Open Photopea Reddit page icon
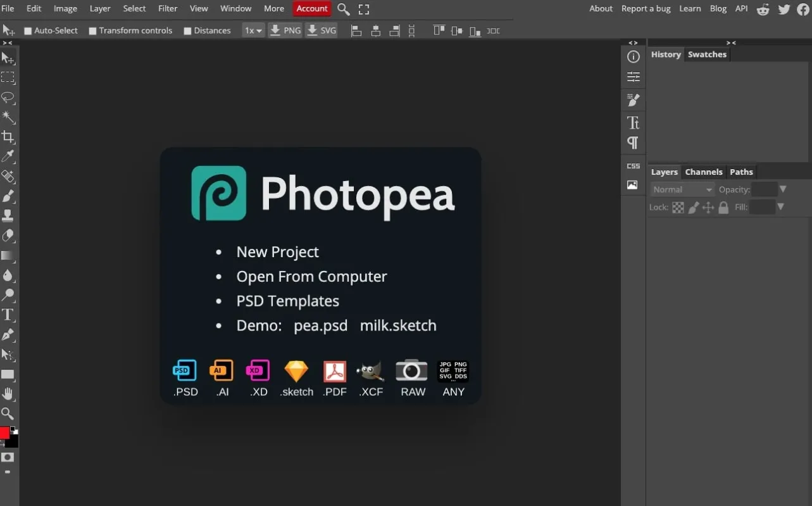Screen dimensions: 812x506 coord(763,9)
